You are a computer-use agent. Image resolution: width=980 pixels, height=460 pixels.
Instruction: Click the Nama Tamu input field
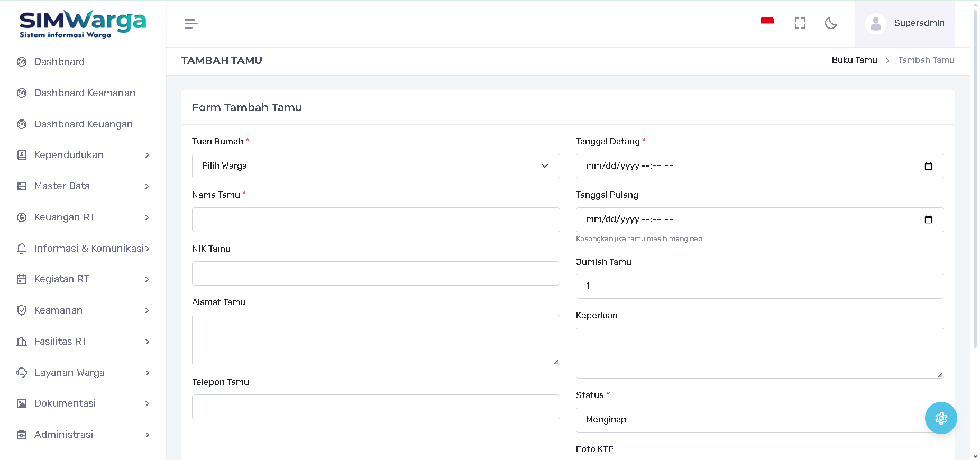tap(375, 220)
